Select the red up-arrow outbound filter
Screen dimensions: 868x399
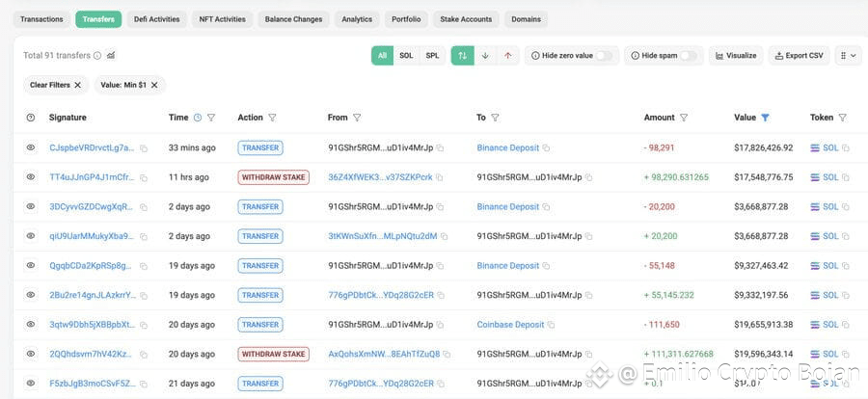[507, 56]
